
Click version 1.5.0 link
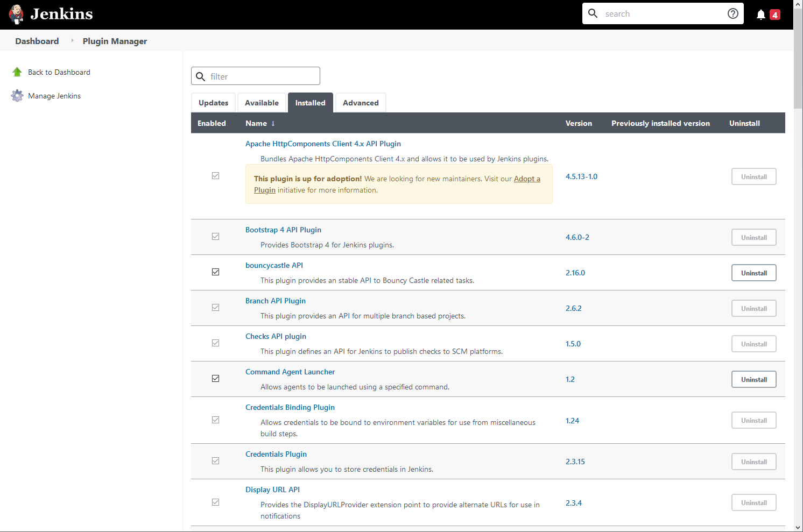pyautogui.click(x=573, y=344)
